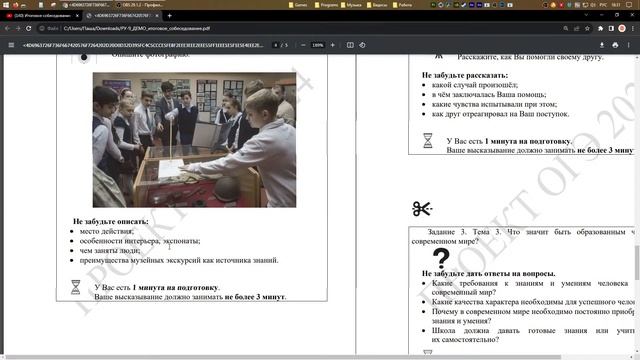
Task: Switch to the PDF file tab
Action: [122, 16]
